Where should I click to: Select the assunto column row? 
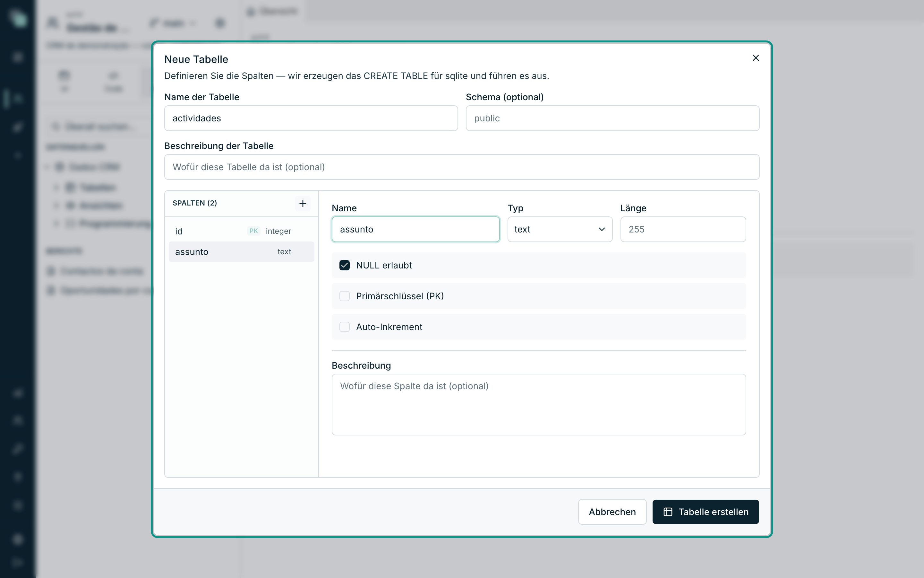[241, 251]
